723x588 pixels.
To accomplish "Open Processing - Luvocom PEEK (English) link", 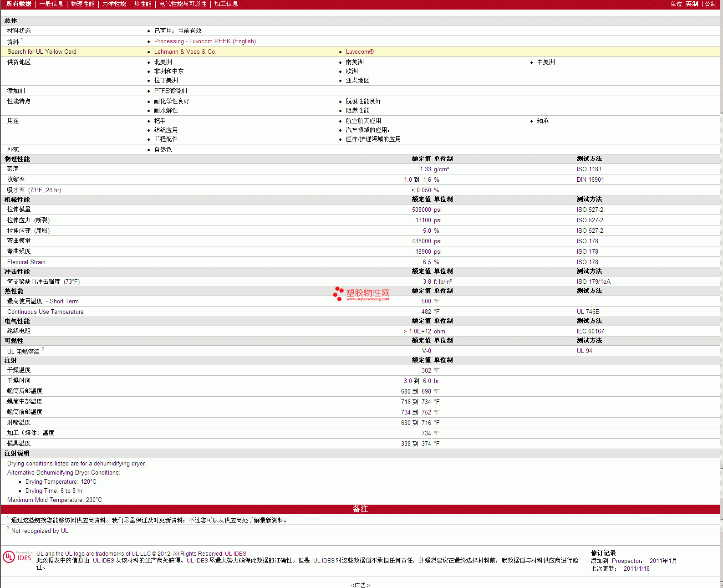I will click(205, 41).
